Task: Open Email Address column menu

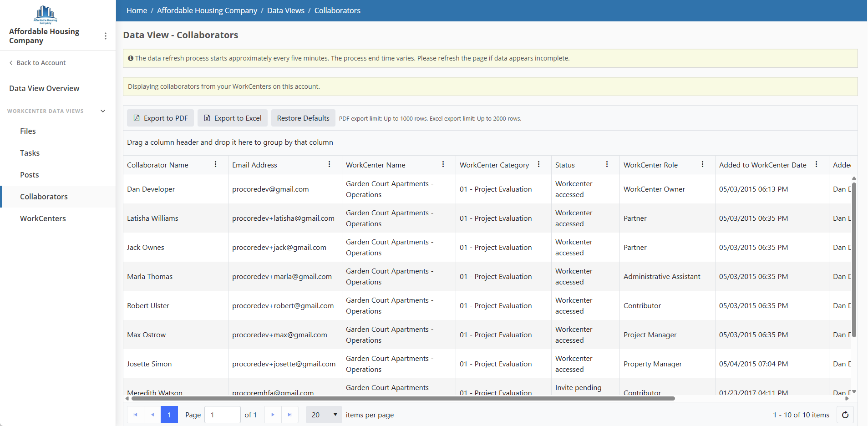Action: click(x=330, y=164)
